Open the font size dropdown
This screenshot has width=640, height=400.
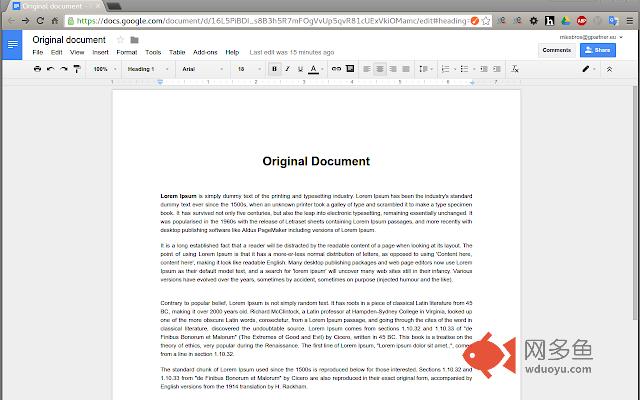249,69
